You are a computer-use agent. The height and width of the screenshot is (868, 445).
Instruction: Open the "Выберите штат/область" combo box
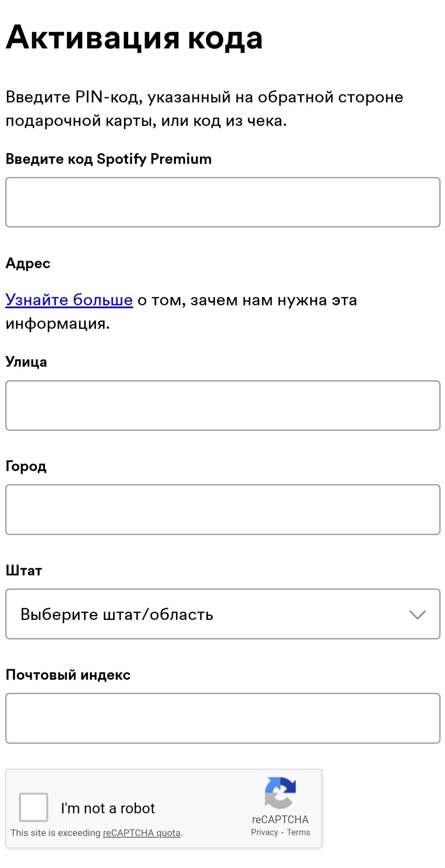click(206, 614)
